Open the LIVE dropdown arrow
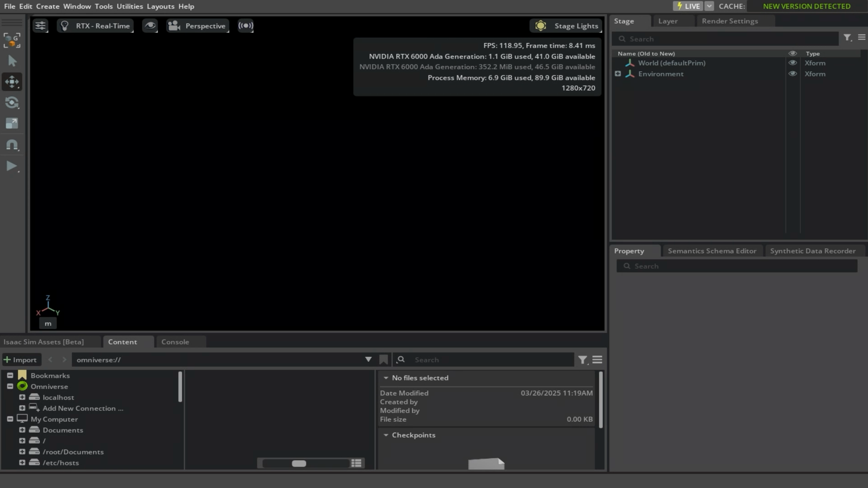Viewport: 868px width, 488px height. coord(709,6)
